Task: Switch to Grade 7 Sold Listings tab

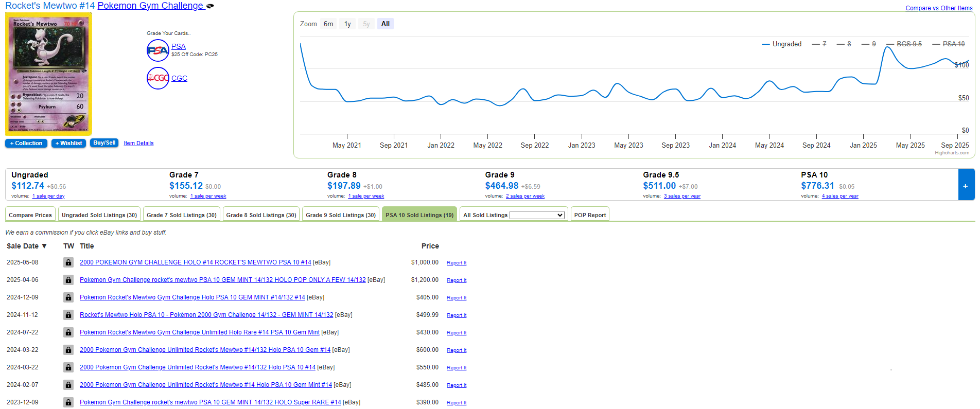Action: (x=182, y=215)
